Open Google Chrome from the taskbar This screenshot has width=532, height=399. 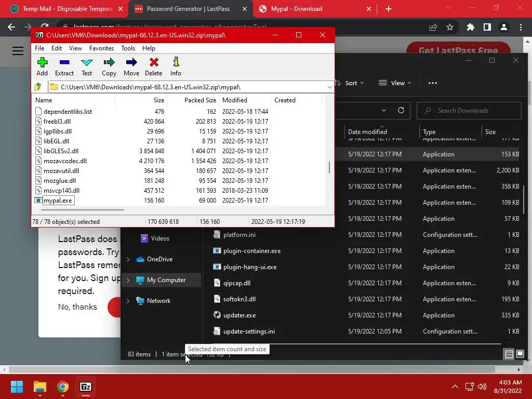pos(63,387)
